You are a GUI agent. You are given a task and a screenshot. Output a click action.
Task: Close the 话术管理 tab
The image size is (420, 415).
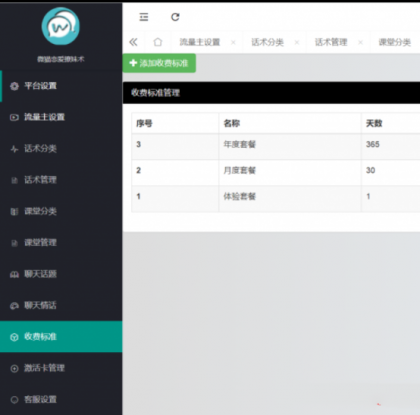click(360, 42)
